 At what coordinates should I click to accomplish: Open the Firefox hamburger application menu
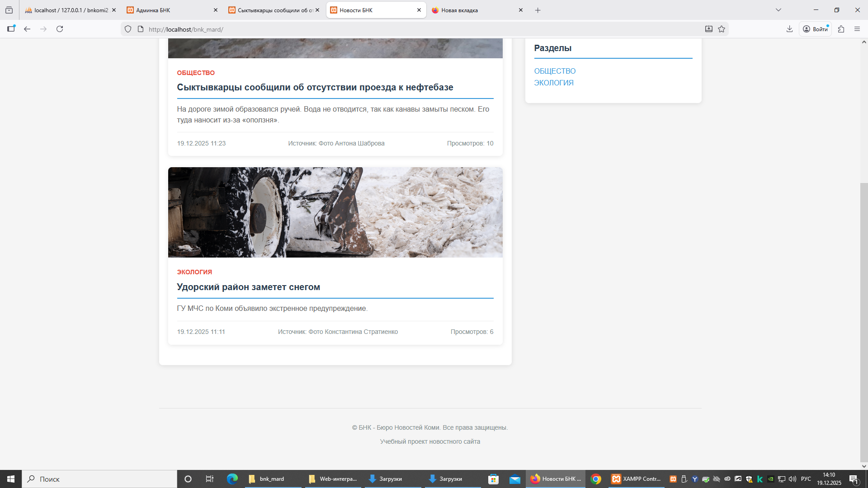857,29
